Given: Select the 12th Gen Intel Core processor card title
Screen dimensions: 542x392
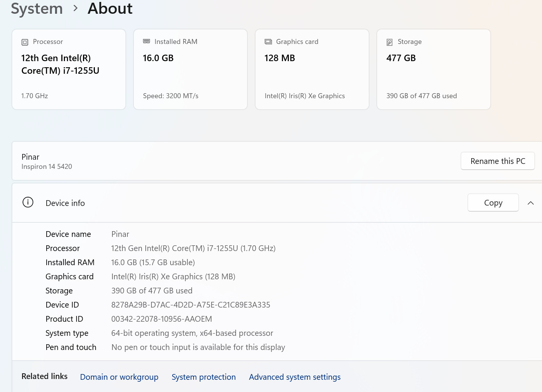Looking at the screenshot, I should pyautogui.click(x=60, y=64).
